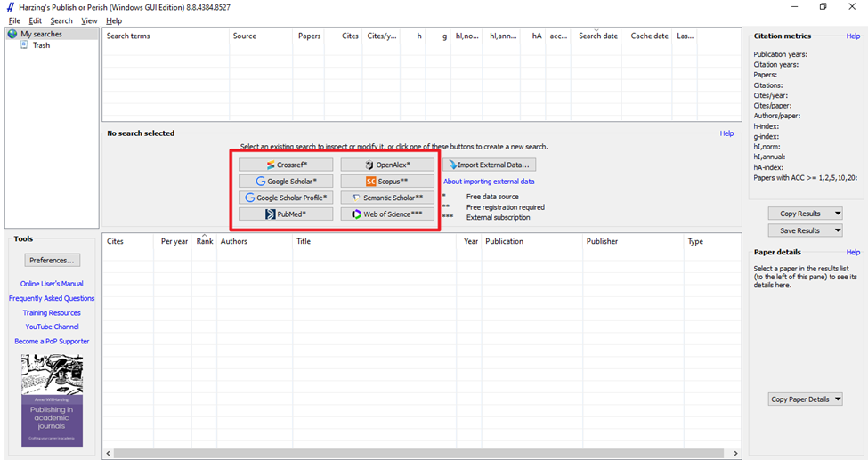Open About importing external data link

(x=489, y=182)
